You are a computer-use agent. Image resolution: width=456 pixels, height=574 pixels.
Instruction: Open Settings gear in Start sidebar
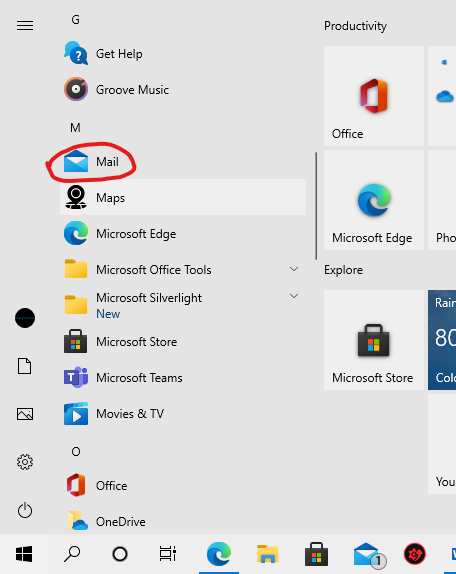click(25, 462)
